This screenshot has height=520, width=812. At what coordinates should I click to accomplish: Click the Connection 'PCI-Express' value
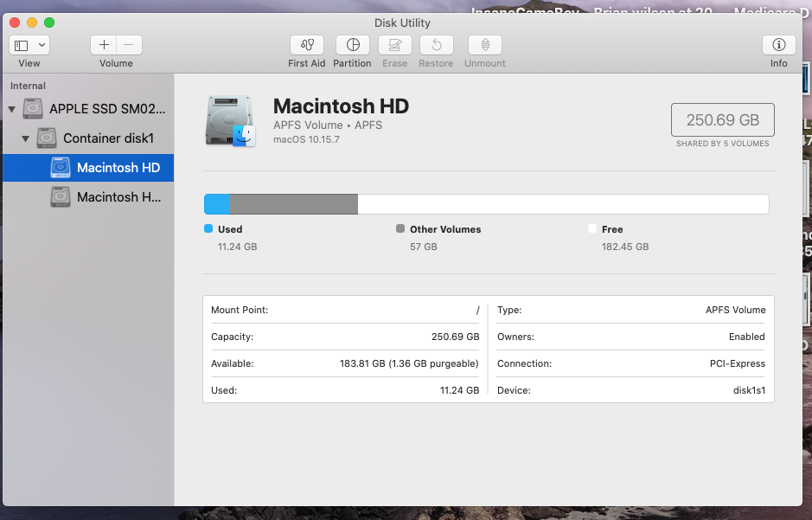coord(738,363)
